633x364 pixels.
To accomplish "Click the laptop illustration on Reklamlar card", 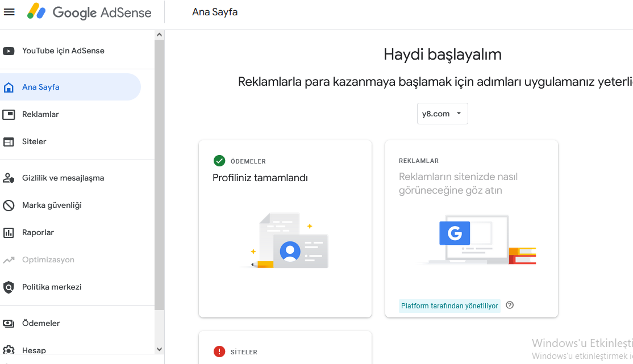I will pyautogui.click(x=478, y=240).
